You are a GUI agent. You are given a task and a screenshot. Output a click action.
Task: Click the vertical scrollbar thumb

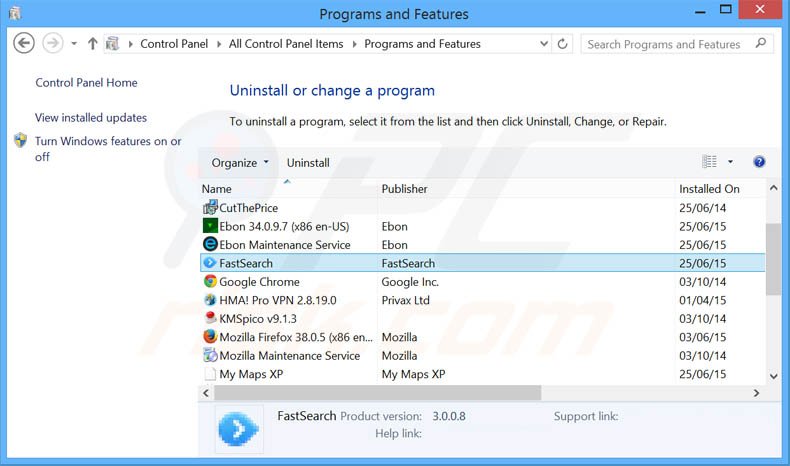click(773, 259)
